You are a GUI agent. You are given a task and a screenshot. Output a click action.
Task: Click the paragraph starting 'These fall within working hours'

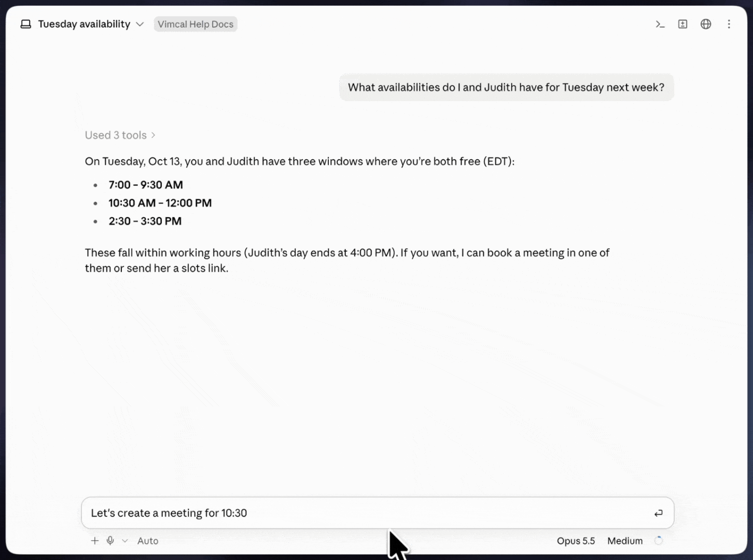pyautogui.click(x=347, y=260)
